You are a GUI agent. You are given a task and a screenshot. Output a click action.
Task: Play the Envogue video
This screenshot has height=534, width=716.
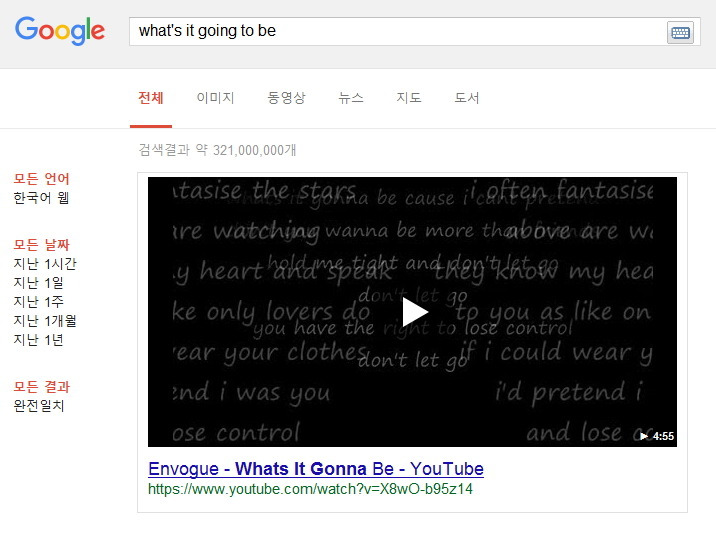click(415, 312)
